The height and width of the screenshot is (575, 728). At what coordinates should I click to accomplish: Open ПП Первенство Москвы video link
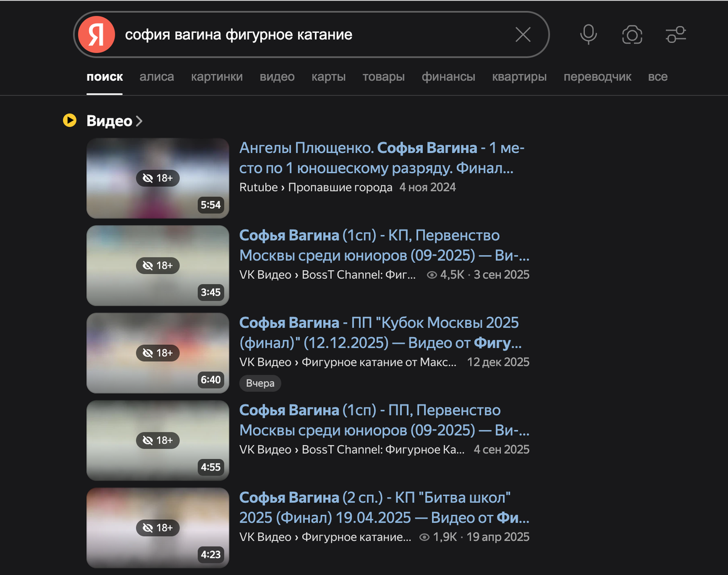tap(385, 420)
